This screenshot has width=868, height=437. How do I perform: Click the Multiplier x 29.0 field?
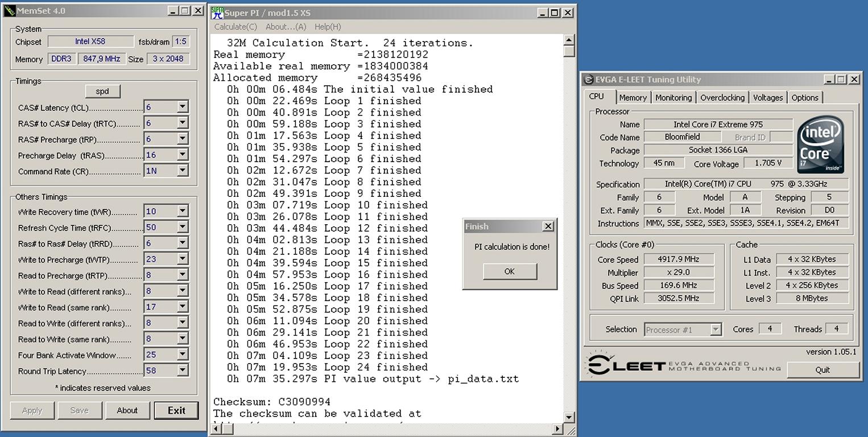pyautogui.click(x=678, y=273)
